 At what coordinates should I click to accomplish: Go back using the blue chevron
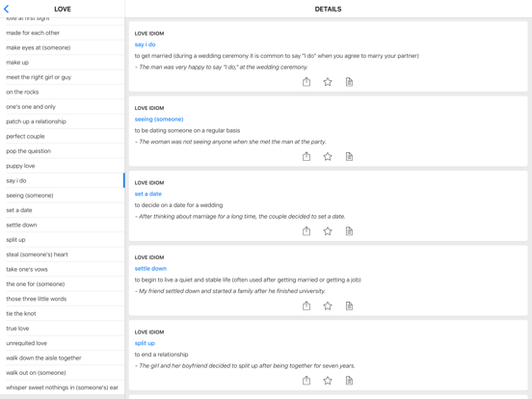click(x=6, y=9)
